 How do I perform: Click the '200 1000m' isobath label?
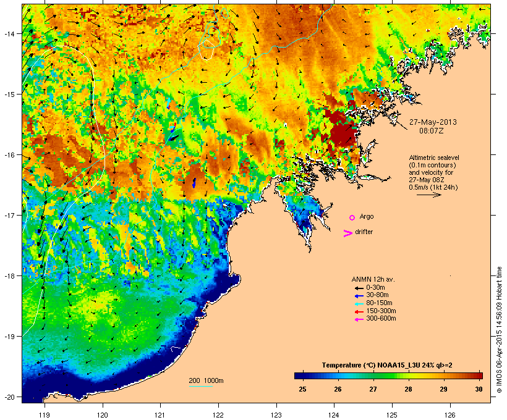click(x=206, y=380)
